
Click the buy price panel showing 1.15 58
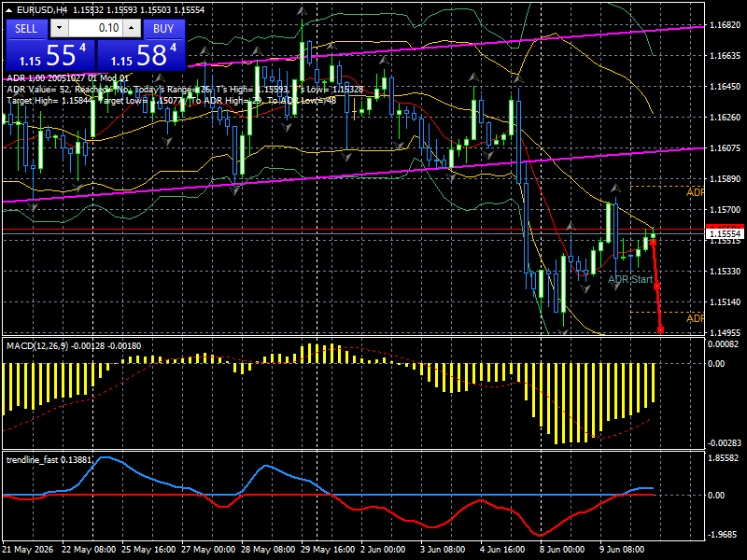(141, 55)
